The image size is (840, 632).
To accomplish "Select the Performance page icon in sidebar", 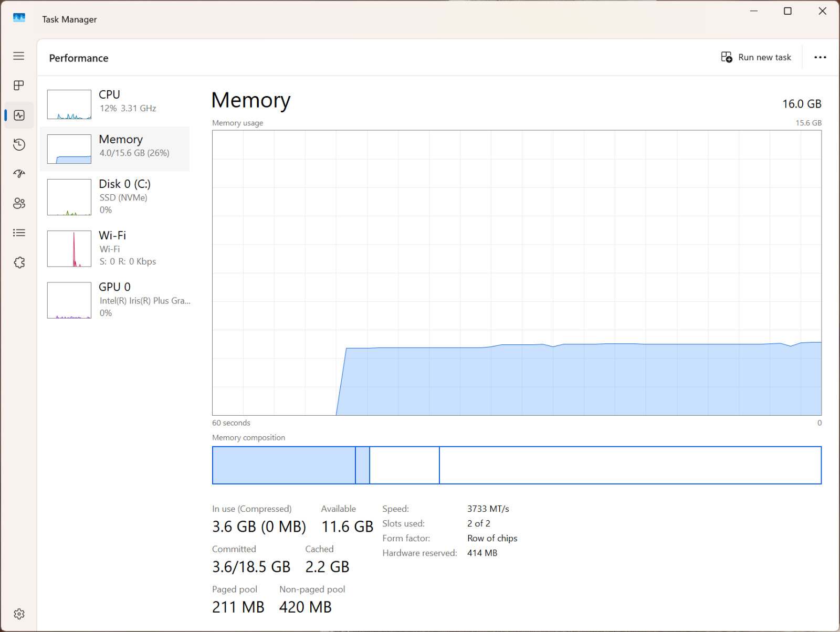I will 19,115.
